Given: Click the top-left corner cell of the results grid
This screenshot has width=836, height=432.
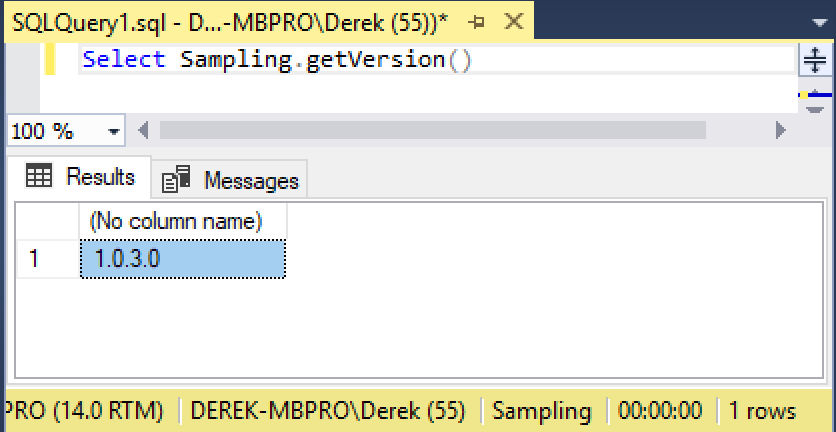Looking at the screenshot, I should click(49, 221).
